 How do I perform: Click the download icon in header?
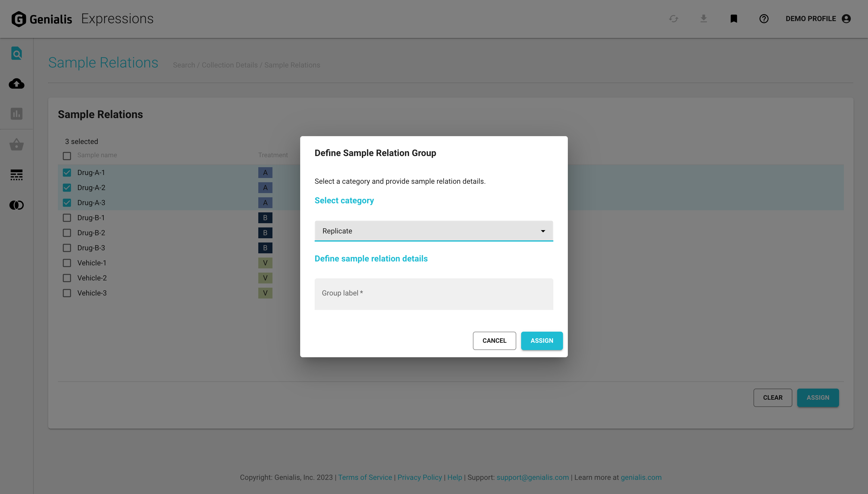click(x=704, y=19)
